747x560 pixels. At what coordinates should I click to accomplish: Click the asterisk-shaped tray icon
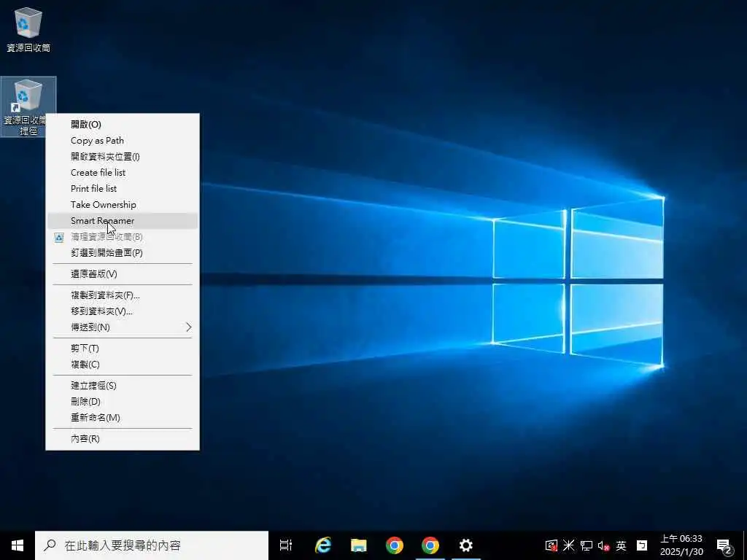pyautogui.click(x=568, y=545)
